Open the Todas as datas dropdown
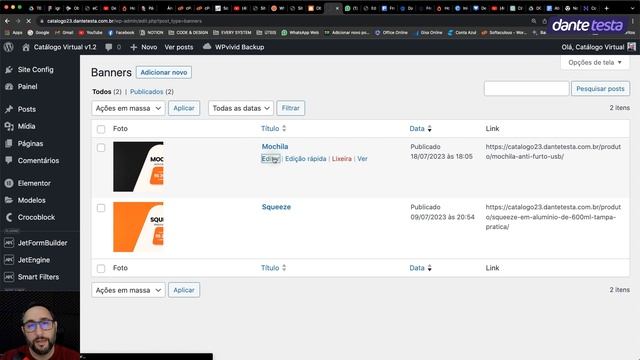 tap(241, 108)
